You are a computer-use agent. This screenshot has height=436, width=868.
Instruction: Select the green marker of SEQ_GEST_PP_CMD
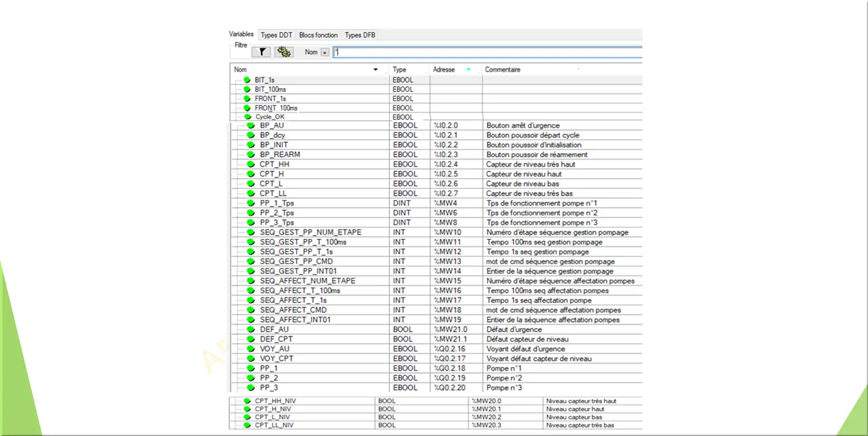[x=251, y=261]
